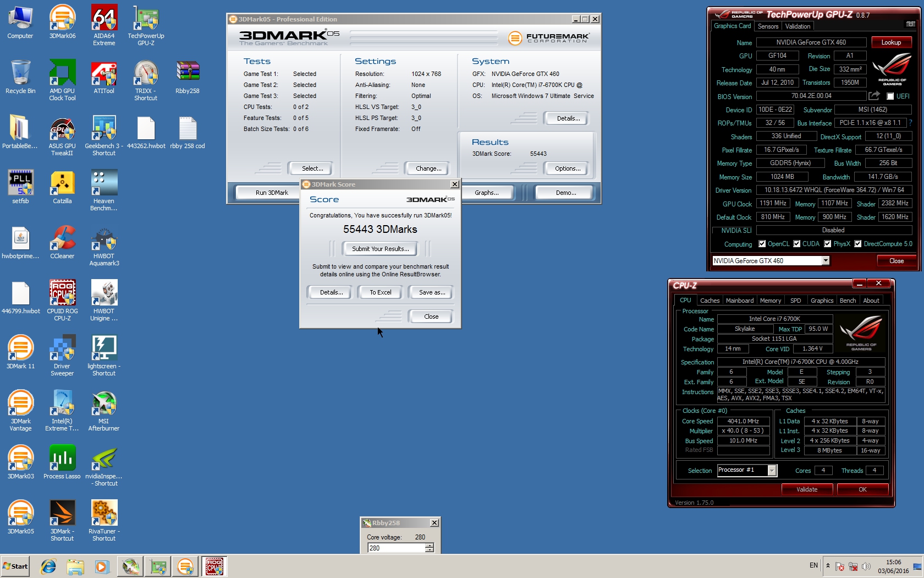
Task: Click GPU-Z BIOS export share icon
Action: point(874,96)
